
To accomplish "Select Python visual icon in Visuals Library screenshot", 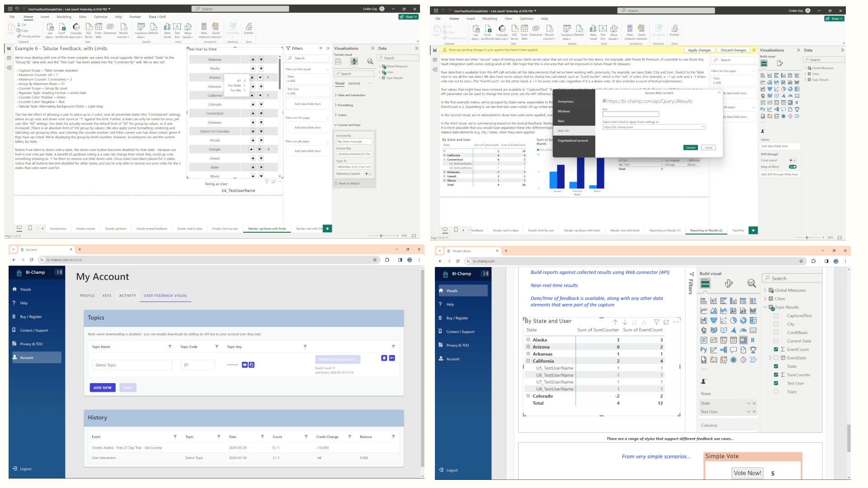I will coord(704,350).
